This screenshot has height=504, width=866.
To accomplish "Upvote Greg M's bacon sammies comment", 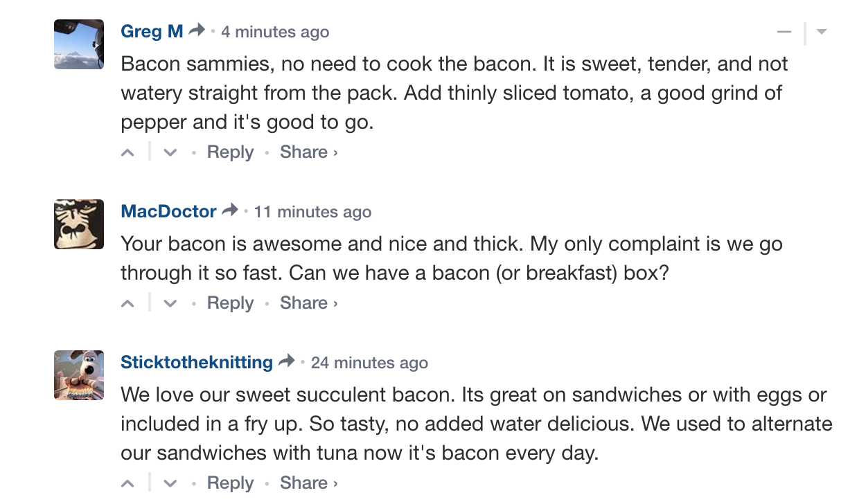I will click(127, 153).
